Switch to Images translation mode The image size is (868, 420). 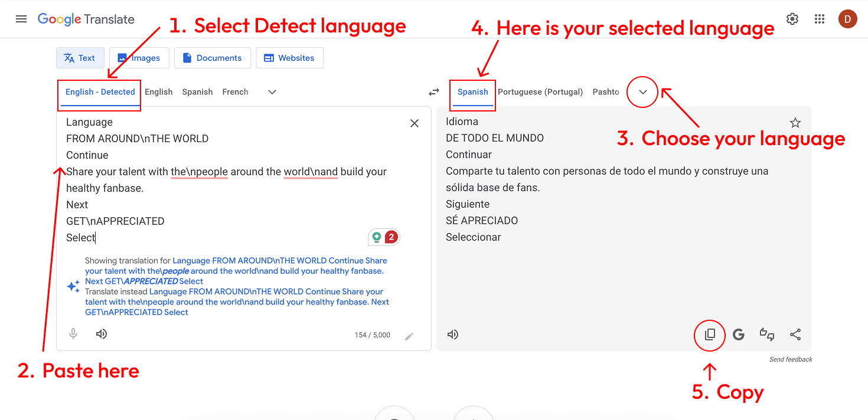click(139, 58)
